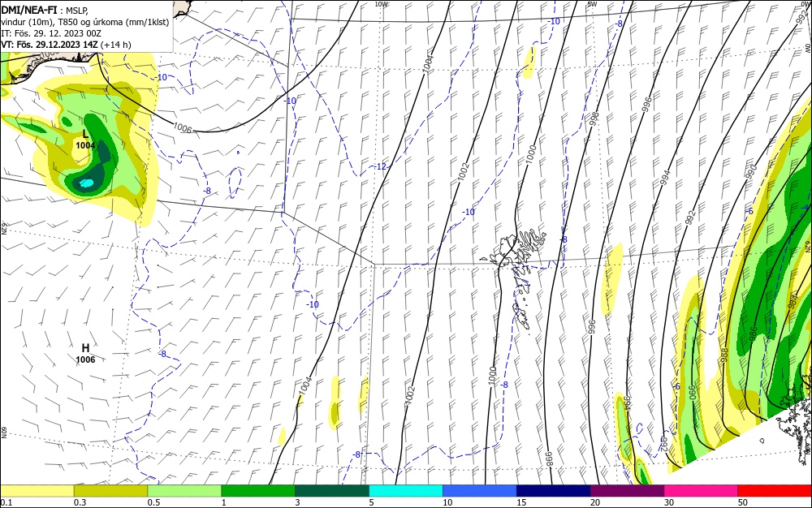Image resolution: width=812 pixels, height=508 pixels.
Task: Select the dark green 3–5 legend swatch
Action: click(332, 491)
